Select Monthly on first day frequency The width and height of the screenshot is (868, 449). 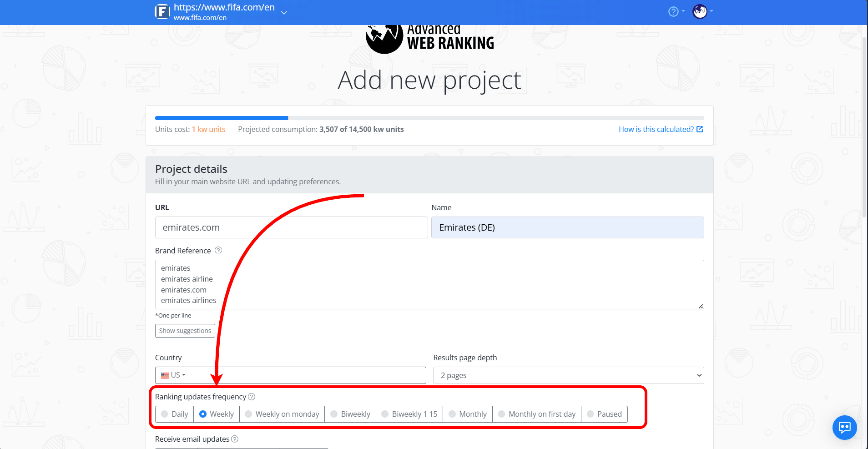[x=537, y=414]
